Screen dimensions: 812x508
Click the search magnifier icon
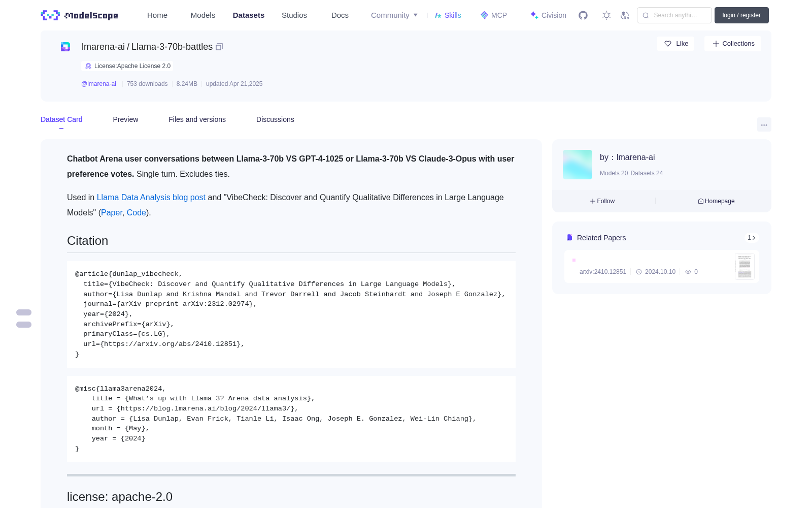tap(646, 15)
